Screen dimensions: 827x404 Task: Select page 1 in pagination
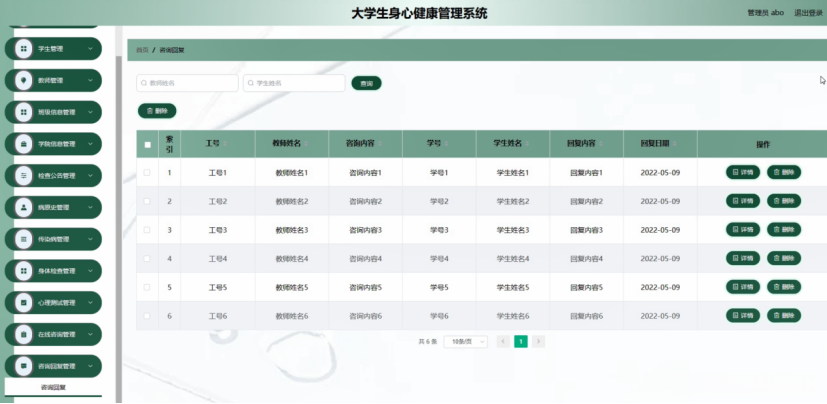click(521, 342)
